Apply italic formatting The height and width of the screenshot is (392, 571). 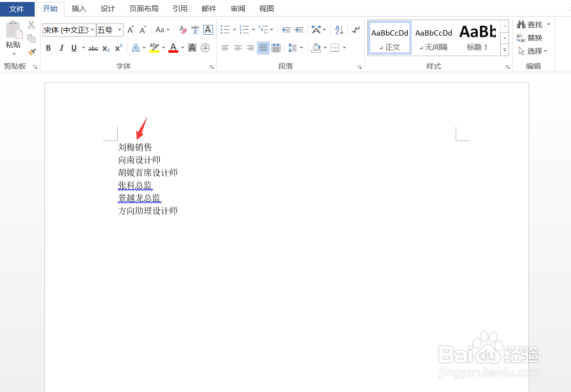pyautogui.click(x=61, y=48)
